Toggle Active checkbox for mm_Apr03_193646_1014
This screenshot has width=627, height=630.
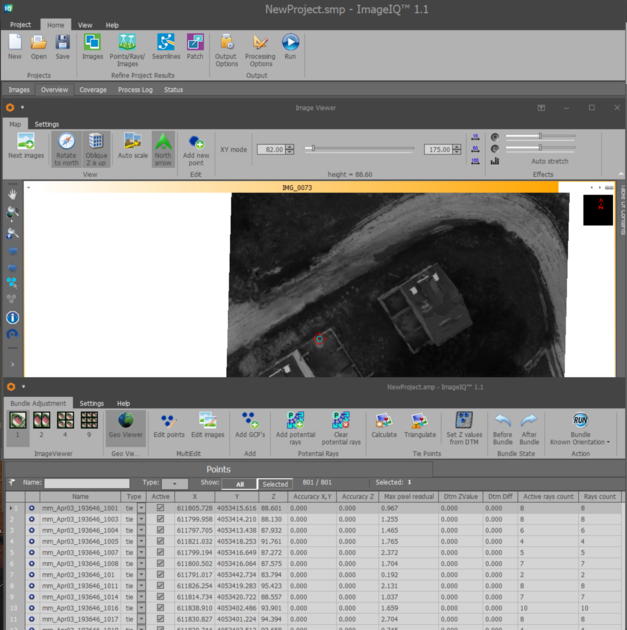tap(160, 596)
